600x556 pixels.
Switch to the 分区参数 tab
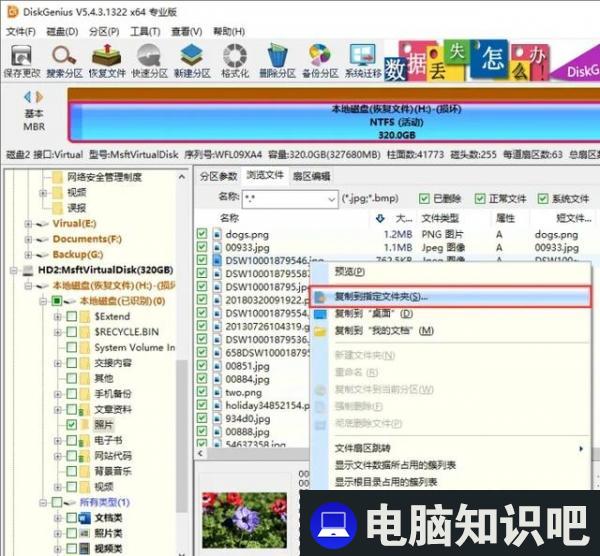[x=218, y=176]
